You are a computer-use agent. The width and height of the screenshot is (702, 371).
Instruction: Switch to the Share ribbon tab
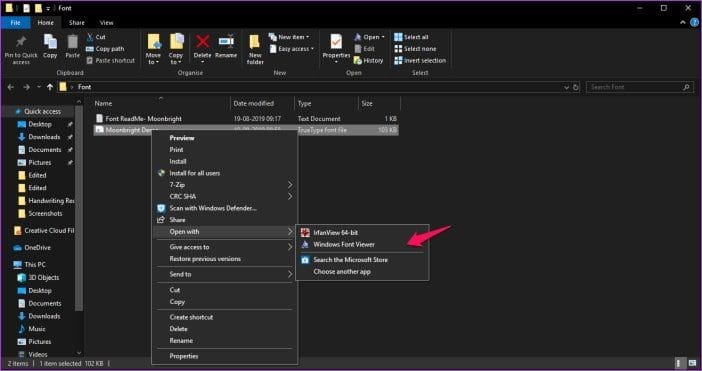pyautogui.click(x=77, y=23)
